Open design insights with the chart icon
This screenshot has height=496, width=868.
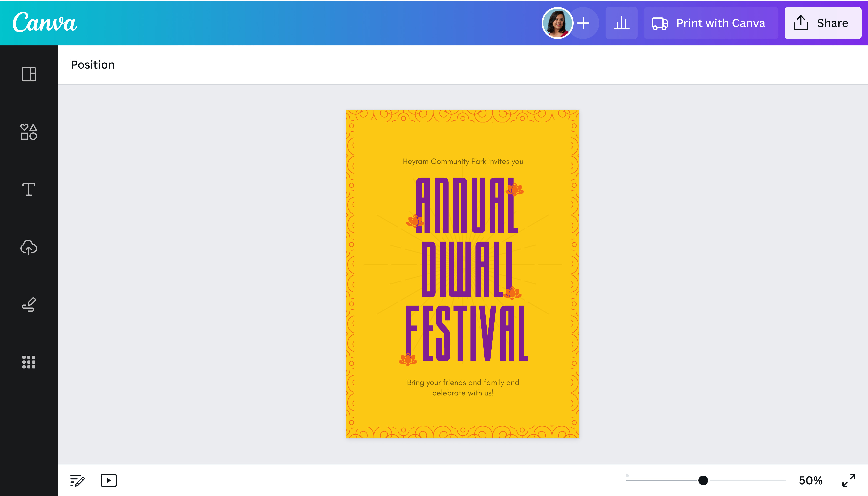click(621, 23)
